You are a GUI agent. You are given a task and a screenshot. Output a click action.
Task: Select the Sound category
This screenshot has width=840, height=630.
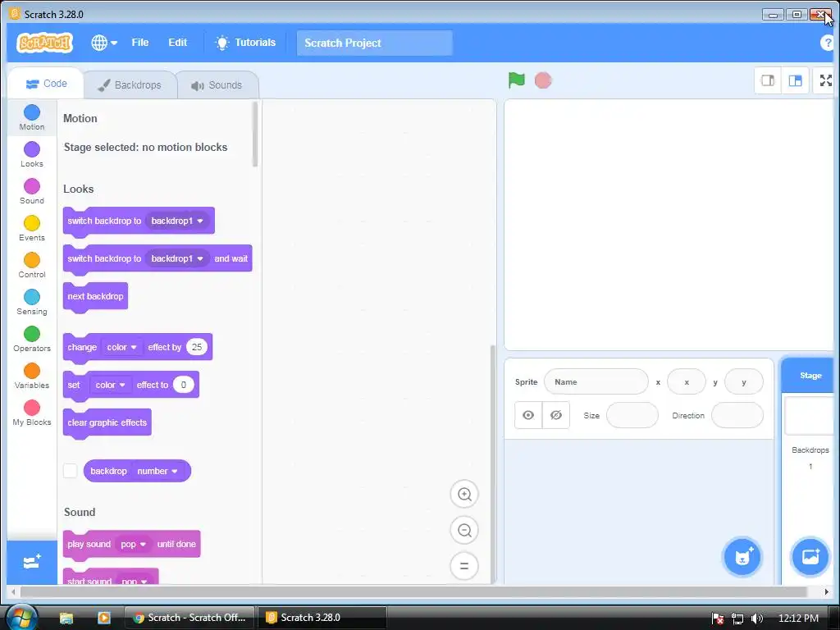(32, 191)
